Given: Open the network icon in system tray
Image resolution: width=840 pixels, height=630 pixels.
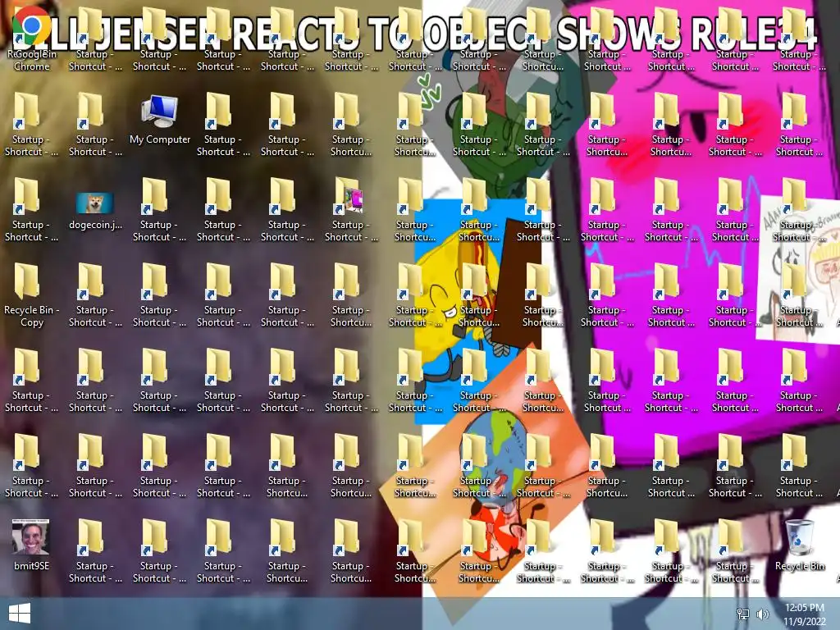Looking at the screenshot, I should pos(743,614).
